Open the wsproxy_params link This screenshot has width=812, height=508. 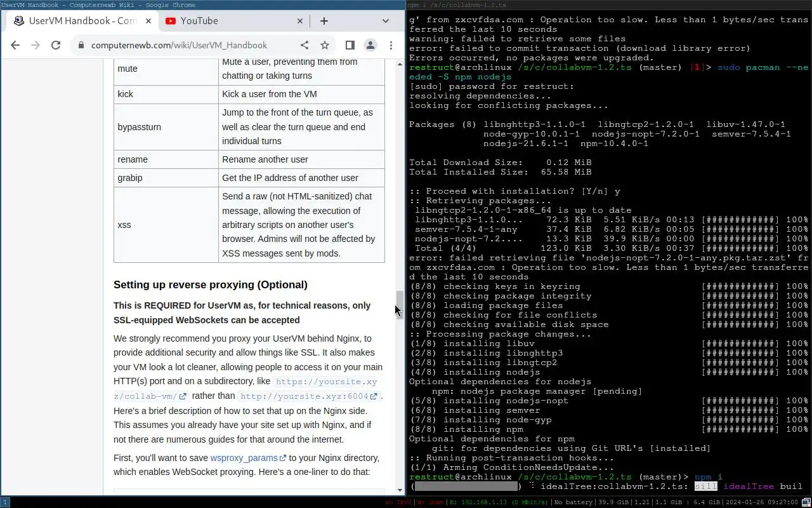click(x=249, y=458)
